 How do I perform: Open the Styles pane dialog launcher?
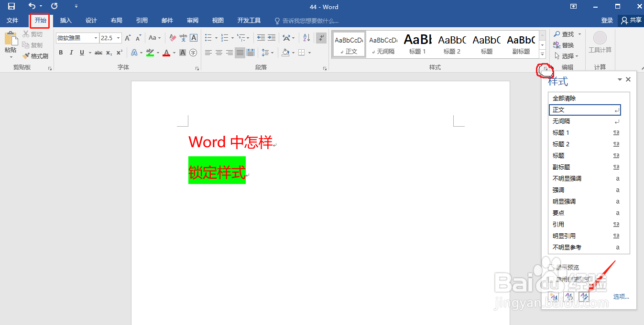click(546, 69)
